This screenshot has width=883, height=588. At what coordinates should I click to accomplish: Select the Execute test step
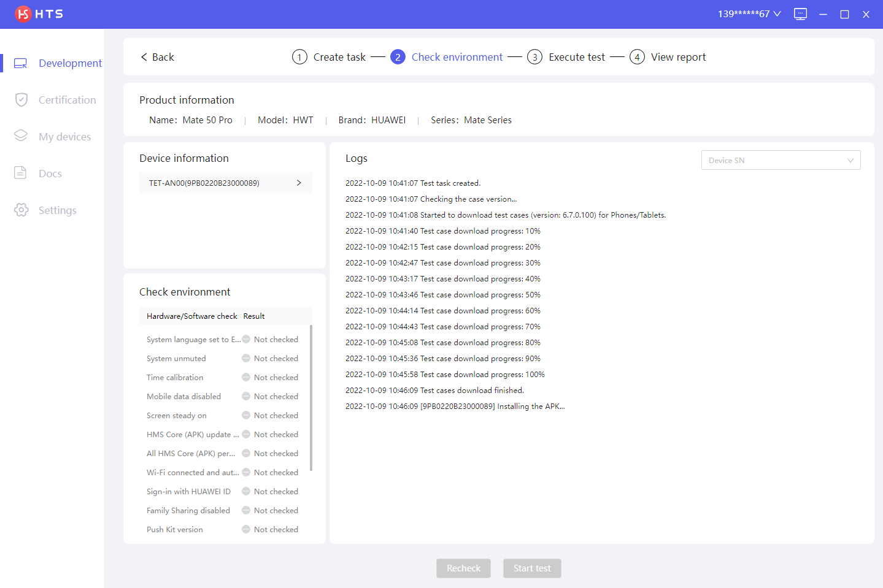tap(577, 57)
